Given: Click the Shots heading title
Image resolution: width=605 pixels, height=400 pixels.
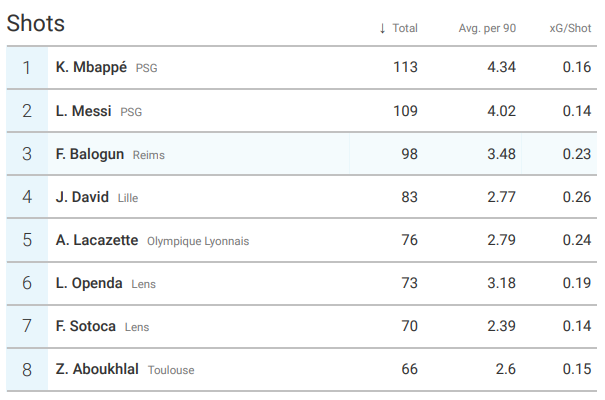Looking at the screenshot, I should pos(36,24).
